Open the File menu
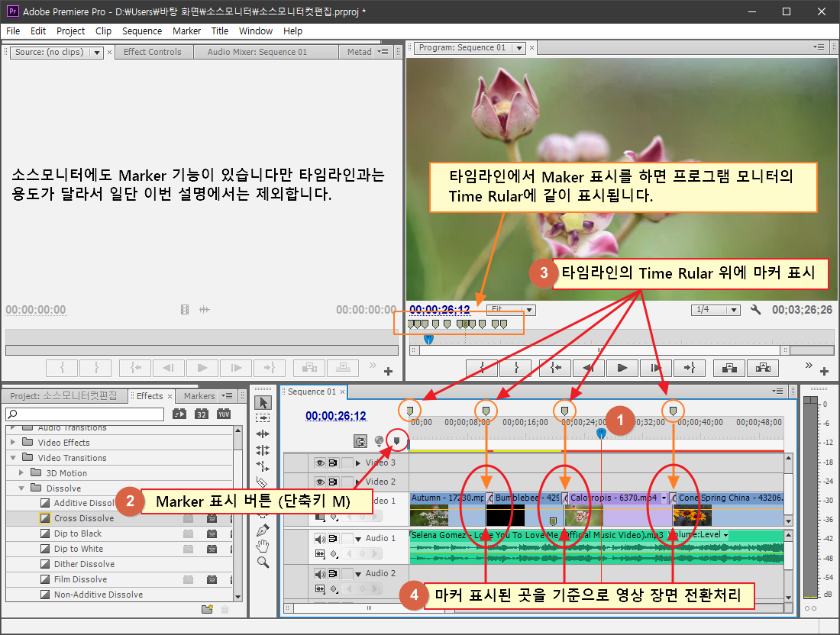840x635 pixels. point(13,31)
